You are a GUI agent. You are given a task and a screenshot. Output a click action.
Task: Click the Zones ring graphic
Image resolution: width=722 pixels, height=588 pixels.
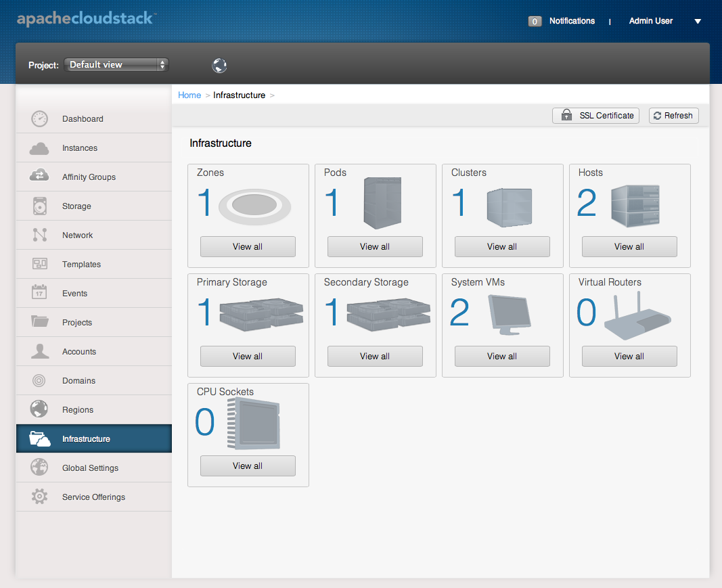[x=254, y=206]
